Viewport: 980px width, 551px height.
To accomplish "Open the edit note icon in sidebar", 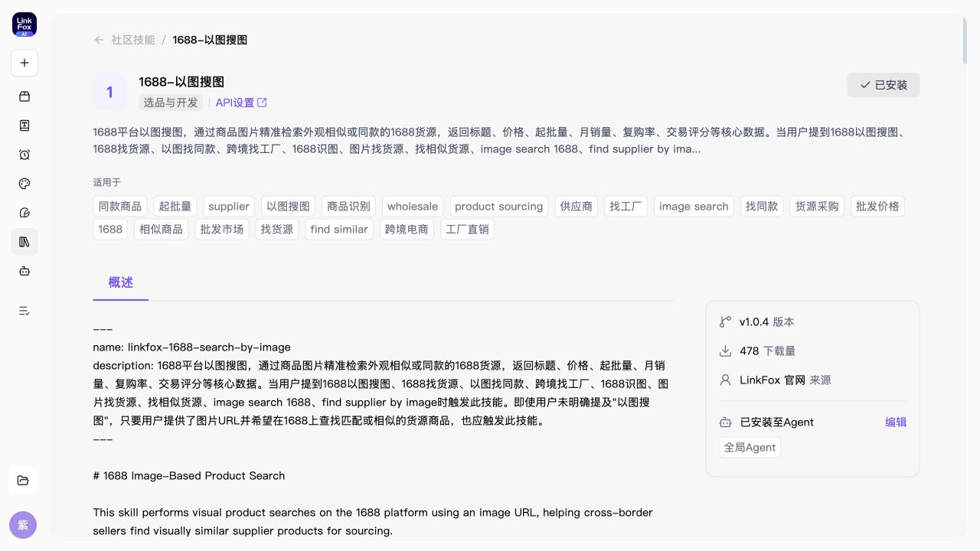I will (x=24, y=213).
